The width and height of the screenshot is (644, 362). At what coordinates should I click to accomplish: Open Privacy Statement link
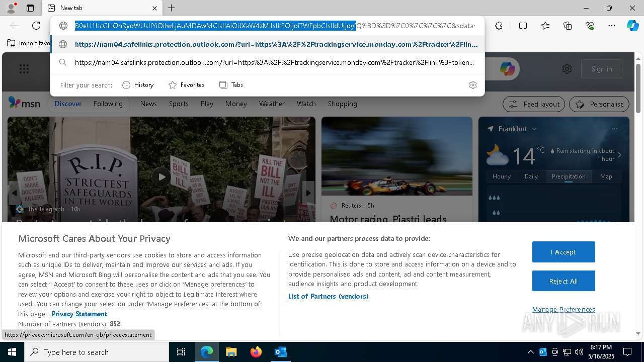pyautogui.click(x=79, y=314)
